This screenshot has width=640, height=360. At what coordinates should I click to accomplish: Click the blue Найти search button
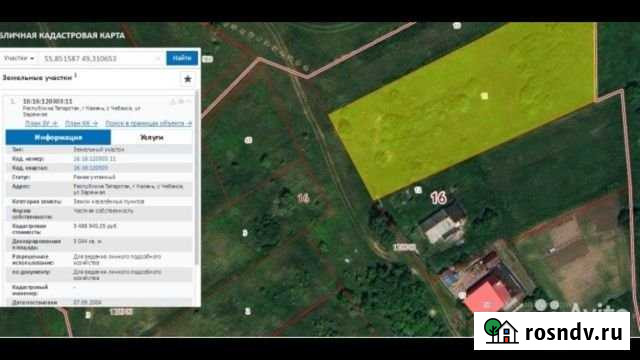point(182,58)
